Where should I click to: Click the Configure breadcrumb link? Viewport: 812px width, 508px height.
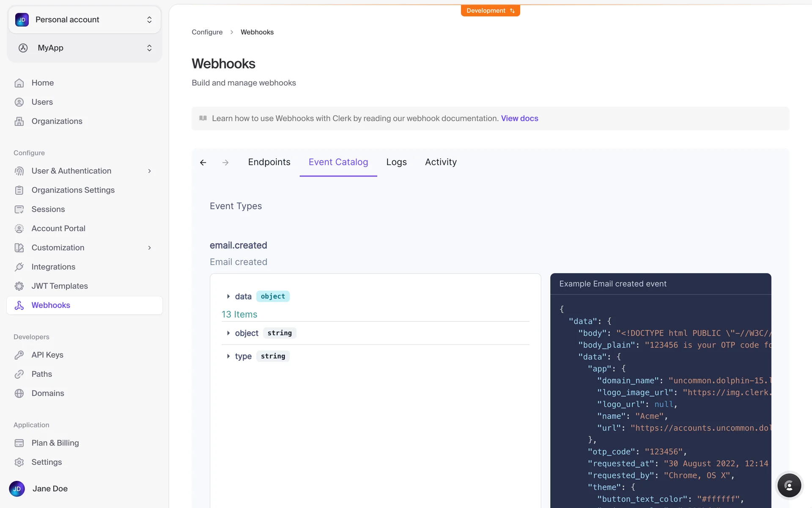[207, 32]
